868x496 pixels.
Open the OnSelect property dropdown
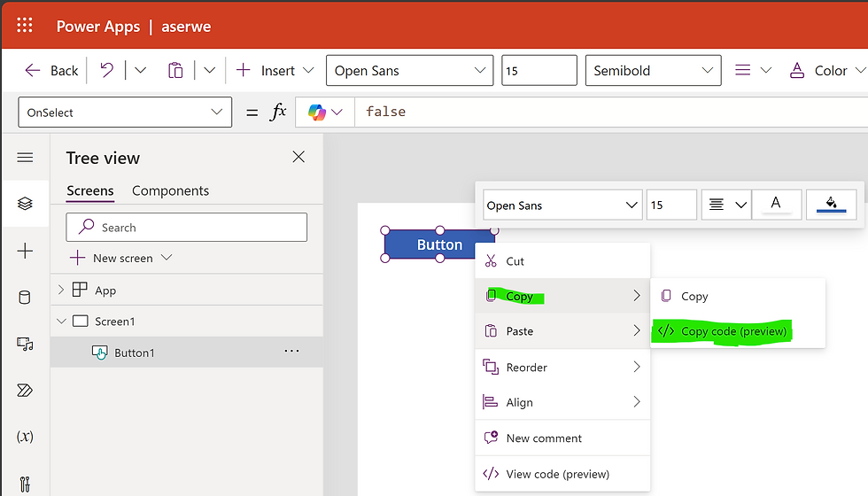125,112
